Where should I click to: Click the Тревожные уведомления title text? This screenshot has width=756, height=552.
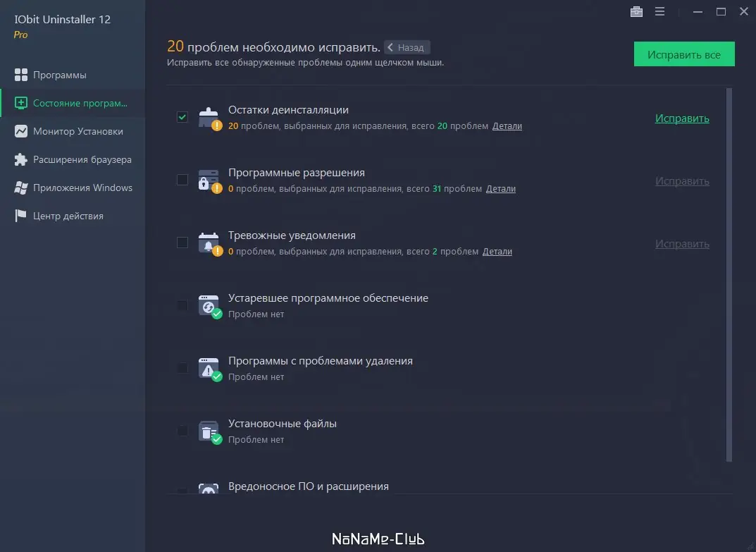[292, 235]
